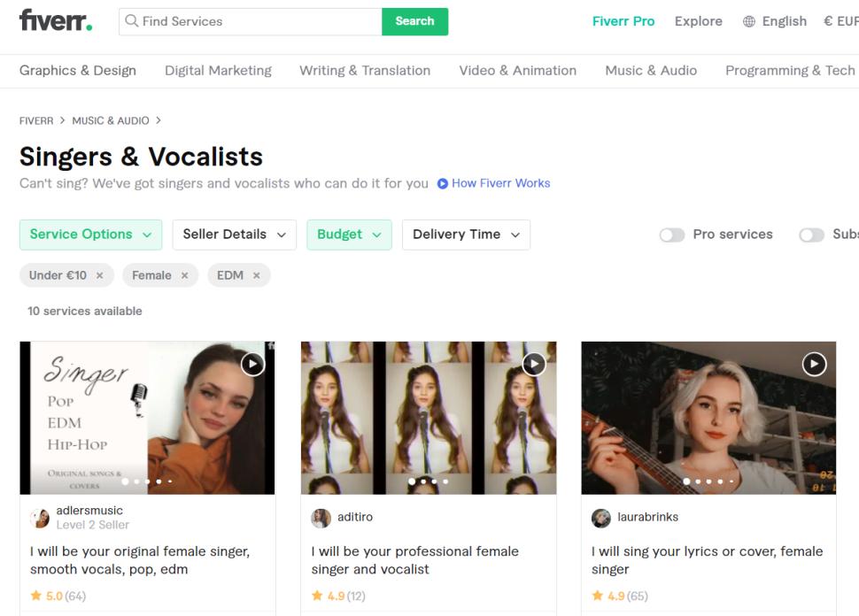
Task: Open laurabrinks profile avatar
Action: tap(601, 518)
